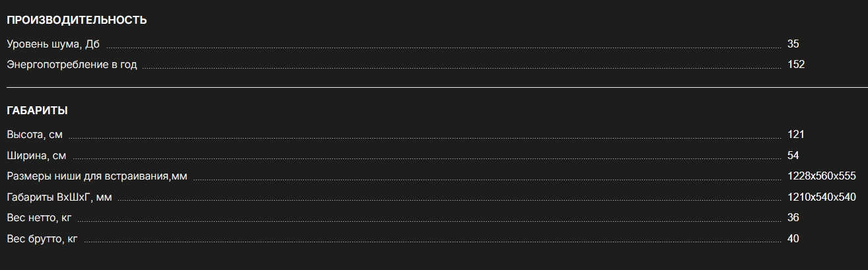
Task: Select the gross weight value 40
Action: pyautogui.click(x=793, y=238)
